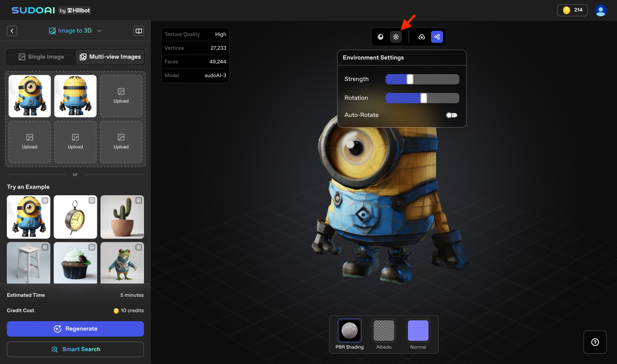This screenshot has height=364, width=617.
Task: Switch to the Multi-view Images tab
Action: tap(110, 57)
